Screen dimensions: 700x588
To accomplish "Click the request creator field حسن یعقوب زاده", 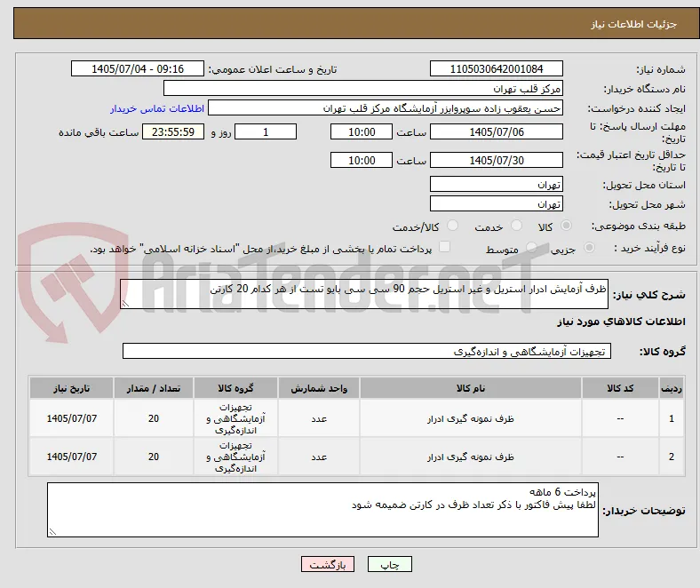I will [386, 108].
